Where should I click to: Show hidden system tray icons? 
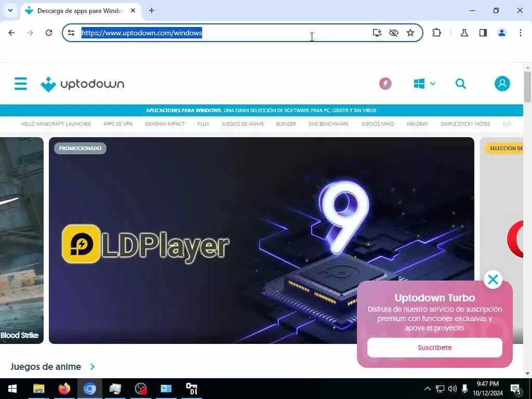[428, 389]
